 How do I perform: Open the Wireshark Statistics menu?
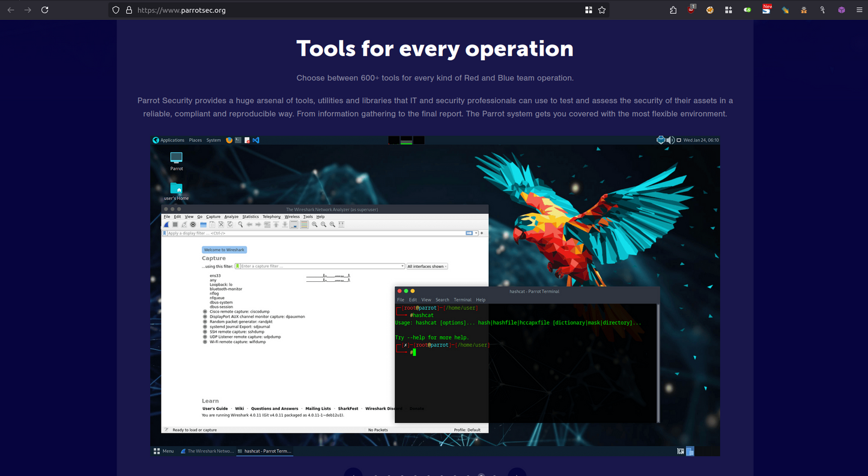click(x=250, y=216)
